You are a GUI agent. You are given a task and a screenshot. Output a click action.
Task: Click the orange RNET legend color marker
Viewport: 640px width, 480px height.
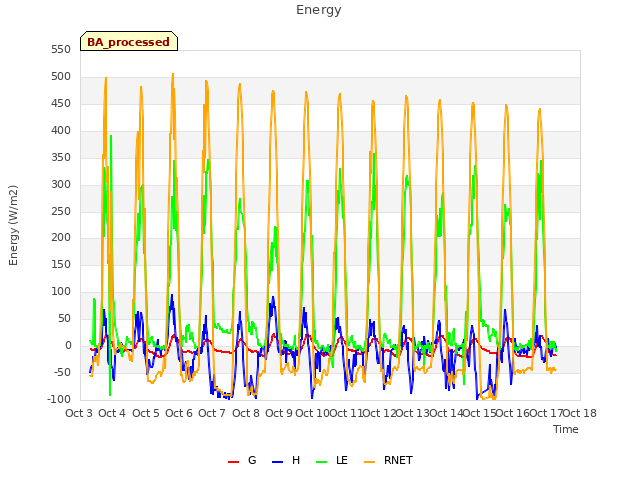point(369,462)
